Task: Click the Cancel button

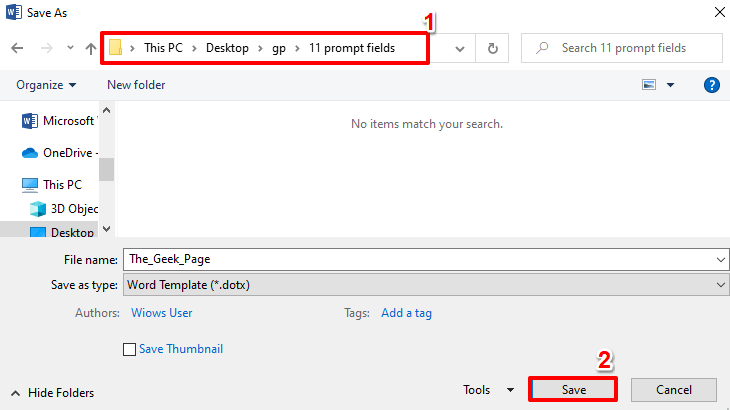Action: pyautogui.click(x=674, y=390)
